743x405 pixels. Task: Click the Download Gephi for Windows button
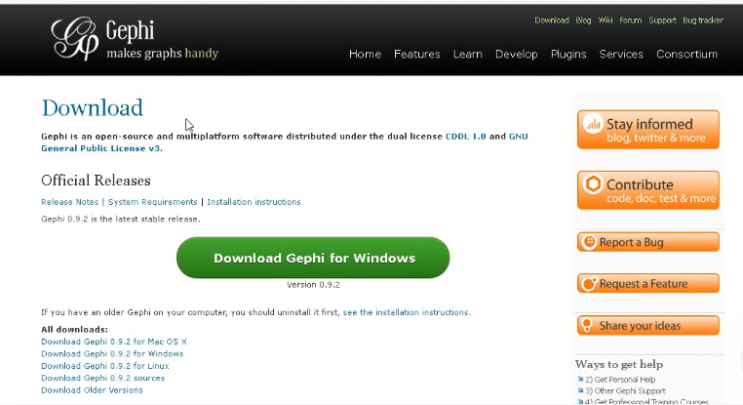point(313,258)
